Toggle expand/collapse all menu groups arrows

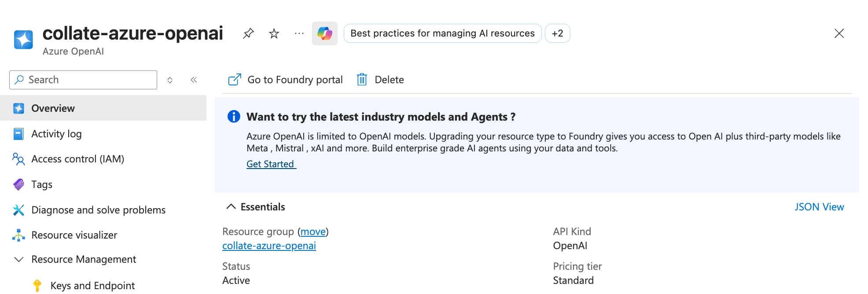pyautogui.click(x=170, y=80)
